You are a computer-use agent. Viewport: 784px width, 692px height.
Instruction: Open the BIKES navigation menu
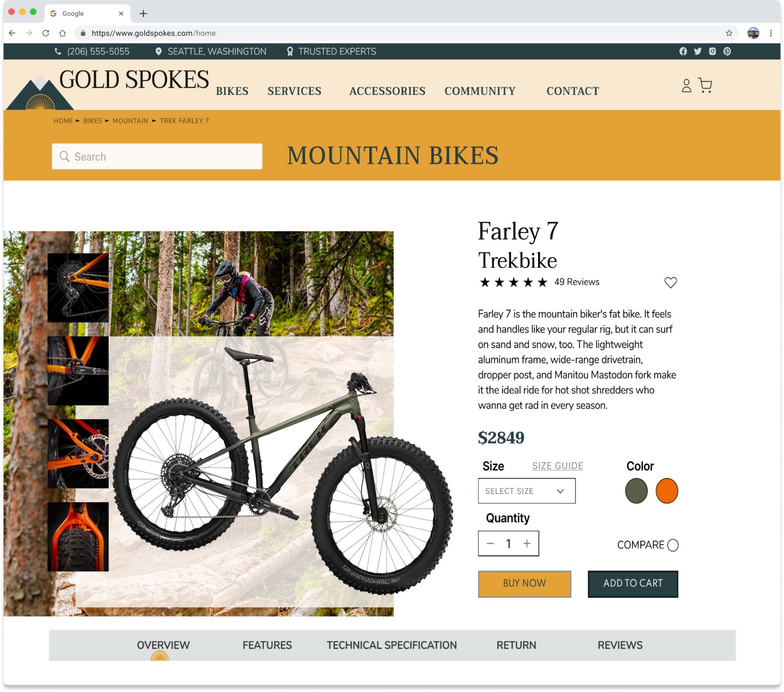coord(232,91)
